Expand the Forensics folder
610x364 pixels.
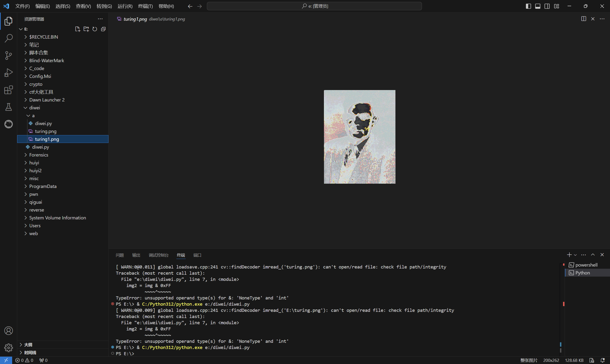[x=63, y=155]
